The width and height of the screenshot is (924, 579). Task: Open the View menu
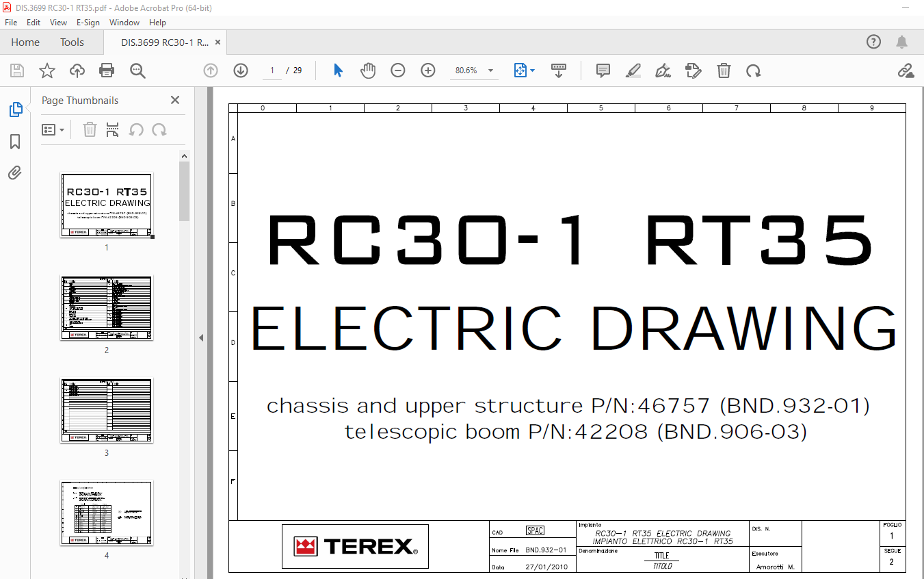[59, 23]
